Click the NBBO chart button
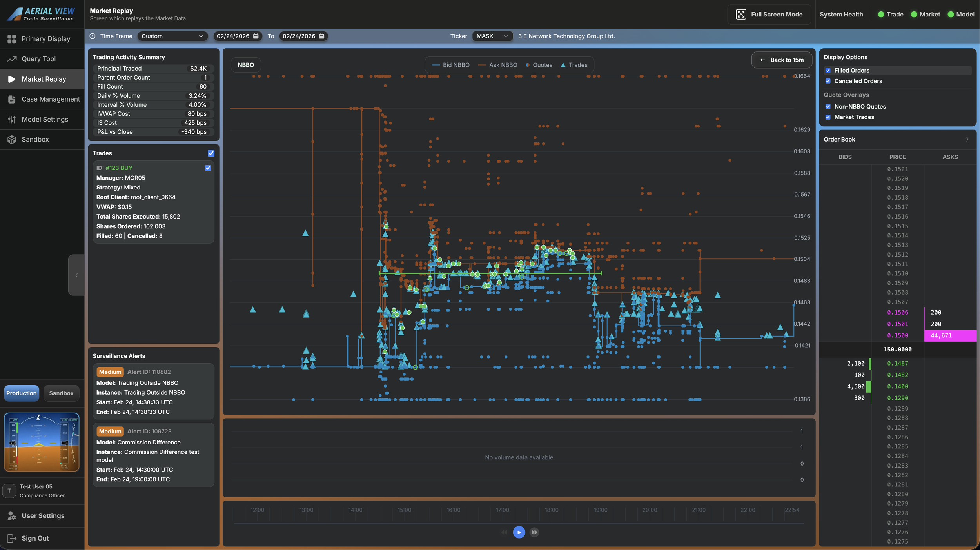The image size is (980, 550). point(246,65)
